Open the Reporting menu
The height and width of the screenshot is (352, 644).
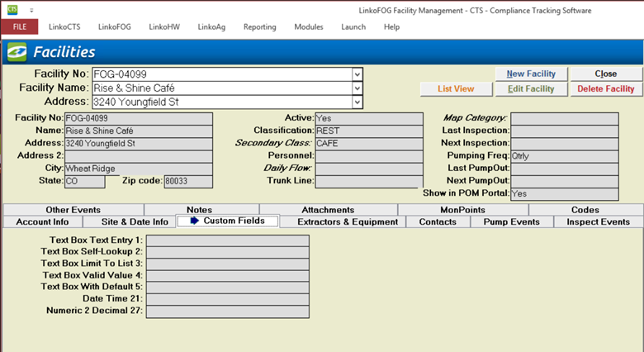(x=259, y=26)
